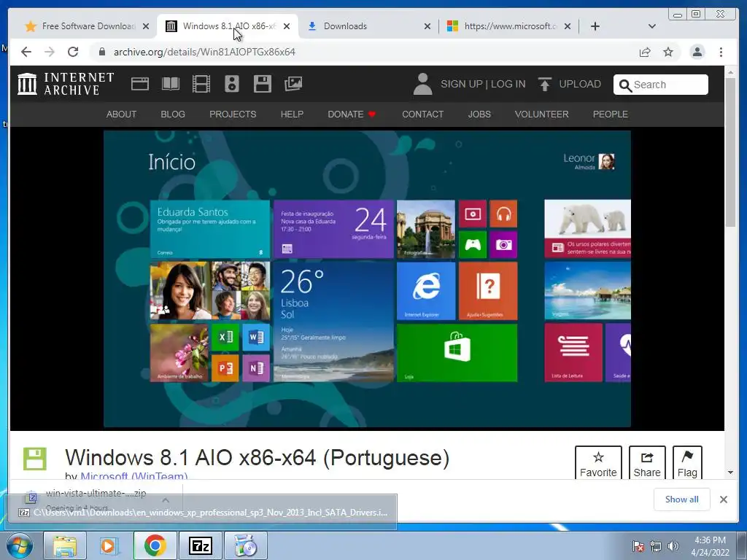Screen dimensions: 747x560
Task: Open Windows Explorer from taskbar
Action: (x=65, y=545)
